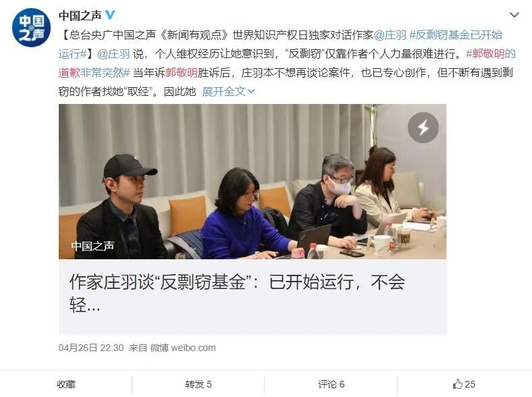Click the blue verified V badge
The width and height of the screenshot is (532, 397).
pyautogui.click(x=110, y=15)
